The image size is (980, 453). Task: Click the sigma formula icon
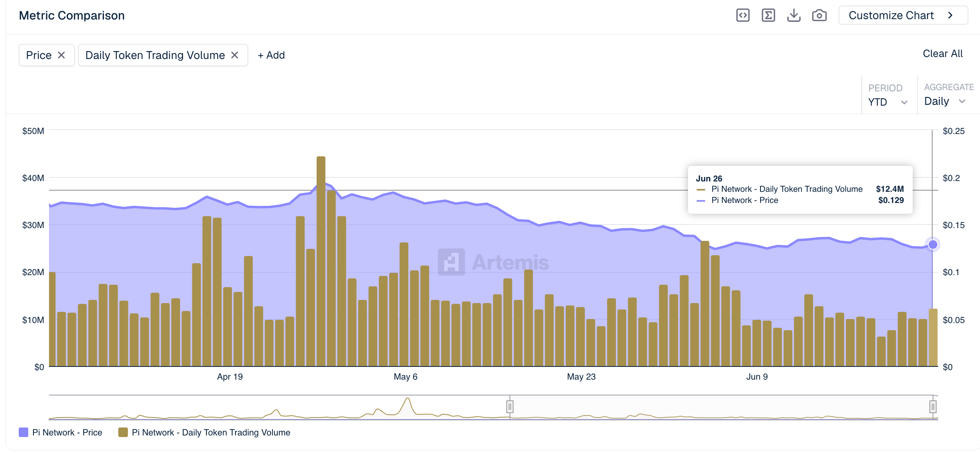tap(768, 16)
